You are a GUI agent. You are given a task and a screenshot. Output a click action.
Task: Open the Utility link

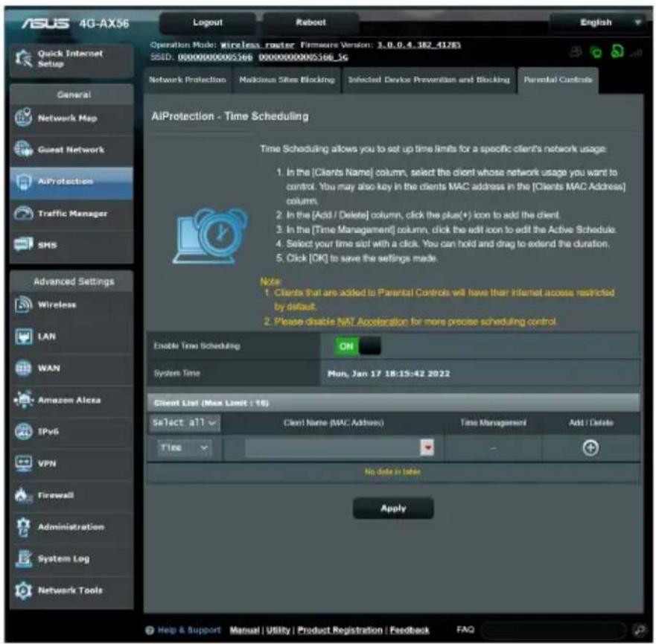coord(278,630)
